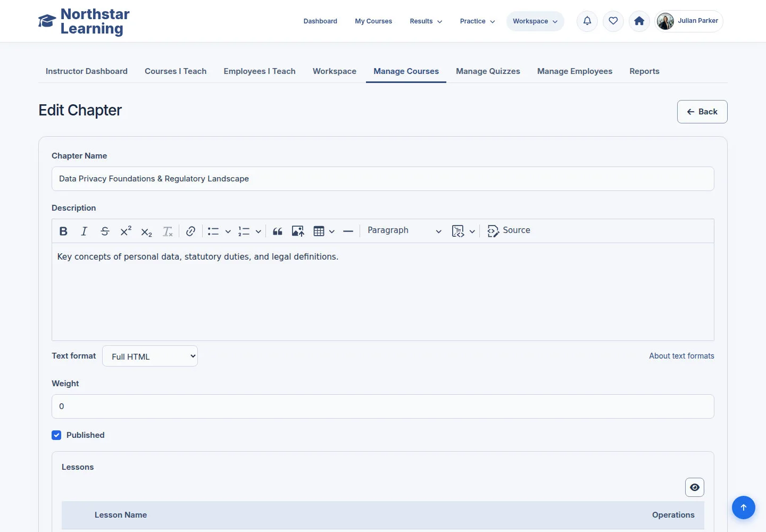The width and height of the screenshot is (766, 532).
Task: Insert a link with the link icon
Action: click(x=190, y=231)
